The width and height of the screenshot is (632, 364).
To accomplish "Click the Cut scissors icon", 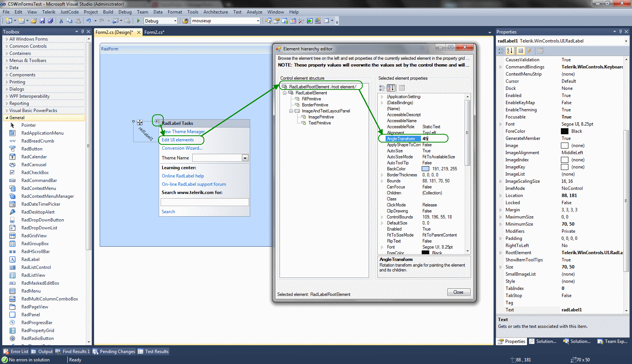I will point(61,21).
